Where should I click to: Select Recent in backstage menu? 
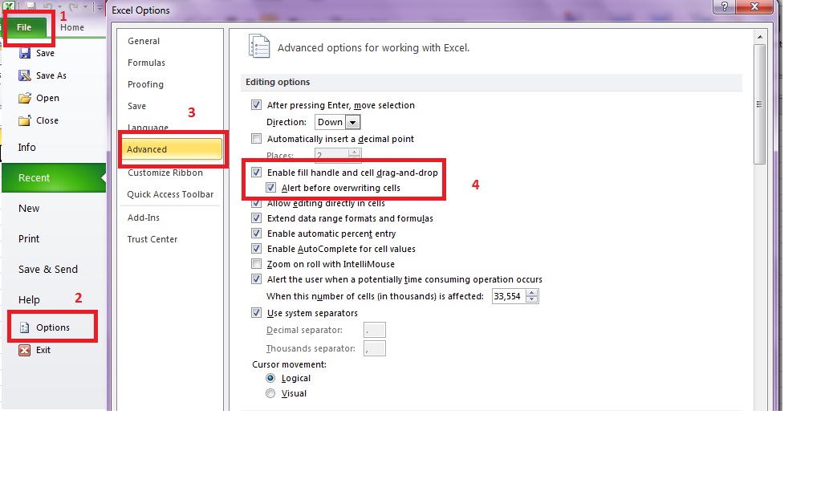coord(54,178)
